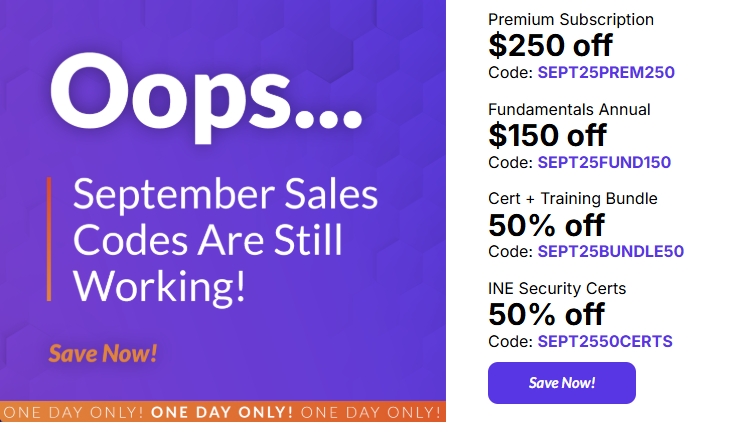Click the Premium Subscription offer title
The image size is (735, 422).
[570, 19]
